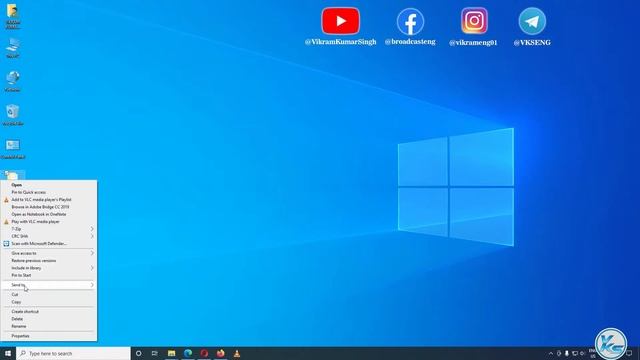The width and height of the screenshot is (640, 360).
Task: Choose Delete in the context menu
Action: pos(49,319)
